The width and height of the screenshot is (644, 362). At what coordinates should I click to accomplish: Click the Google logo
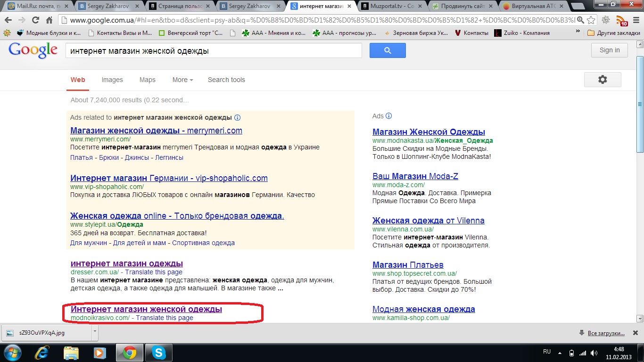[x=33, y=50]
